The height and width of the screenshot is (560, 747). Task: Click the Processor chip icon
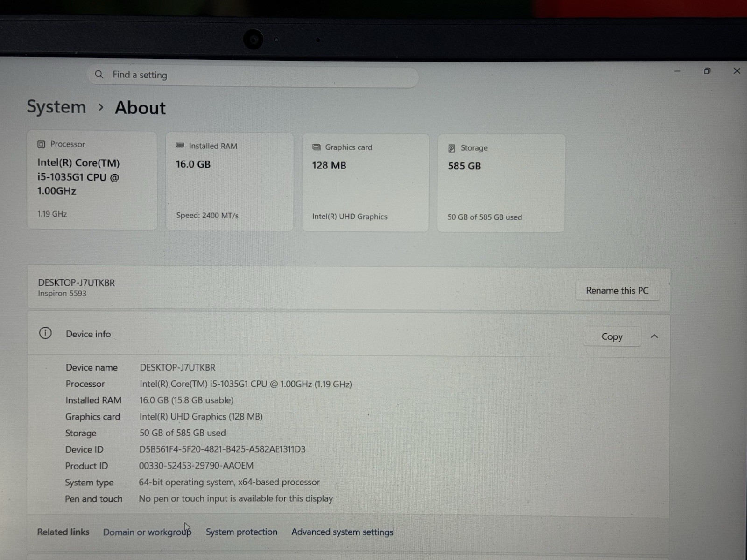[41, 144]
